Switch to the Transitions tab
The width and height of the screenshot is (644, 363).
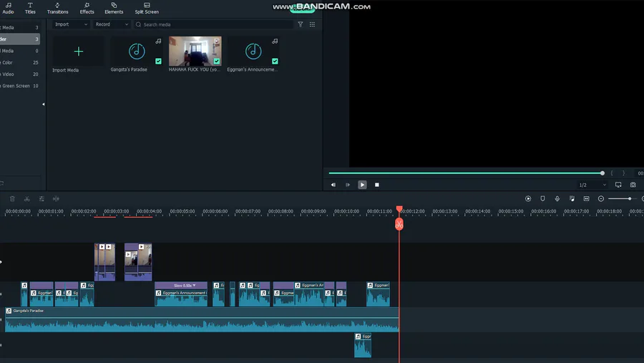tap(57, 8)
